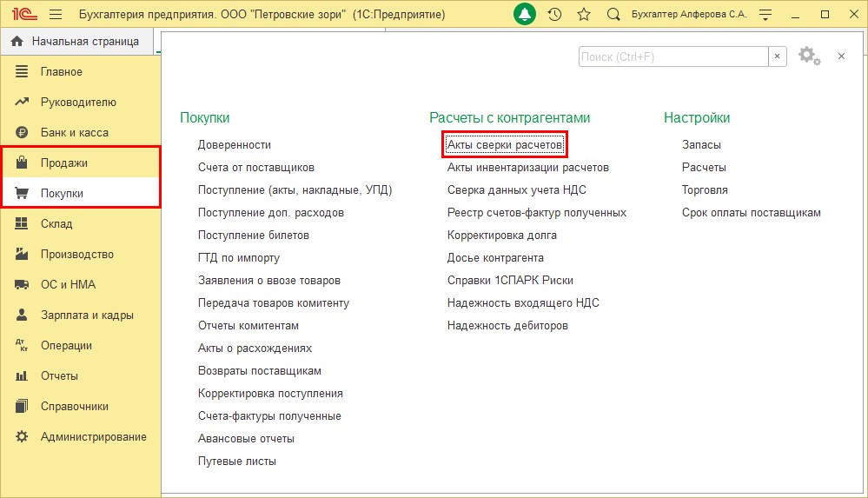Screen dimensions: 868x498
Task: Open Сверка данных учета НДС
Action: pos(516,190)
